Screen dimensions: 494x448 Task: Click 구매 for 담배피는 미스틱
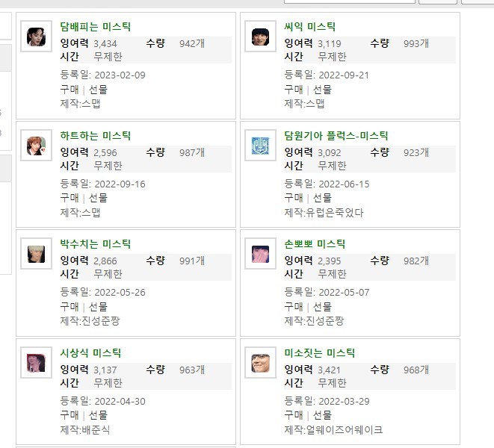(x=69, y=90)
